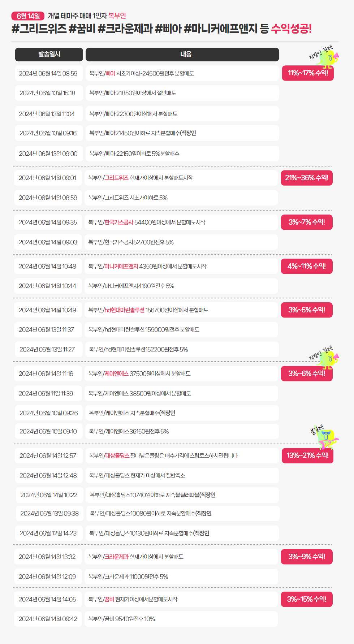Click the red 크라운제과 stock name
This screenshot has height=644, width=354.
click(x=116, y=557)
